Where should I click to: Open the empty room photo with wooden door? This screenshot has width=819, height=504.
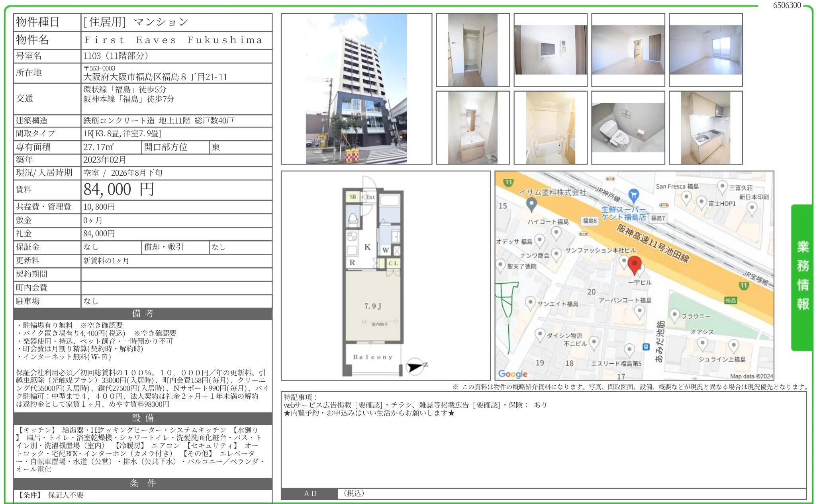pos(628,50)
